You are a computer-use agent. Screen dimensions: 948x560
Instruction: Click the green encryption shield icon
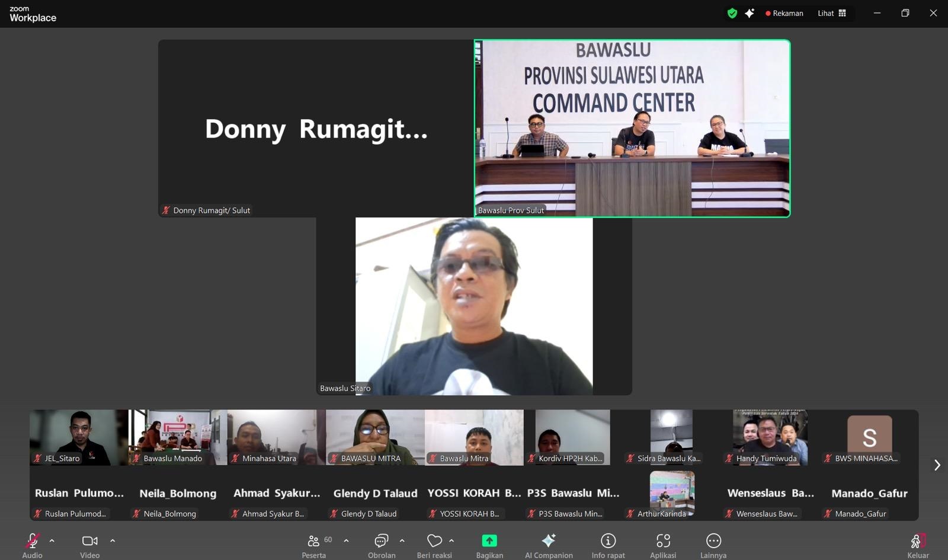732,13
